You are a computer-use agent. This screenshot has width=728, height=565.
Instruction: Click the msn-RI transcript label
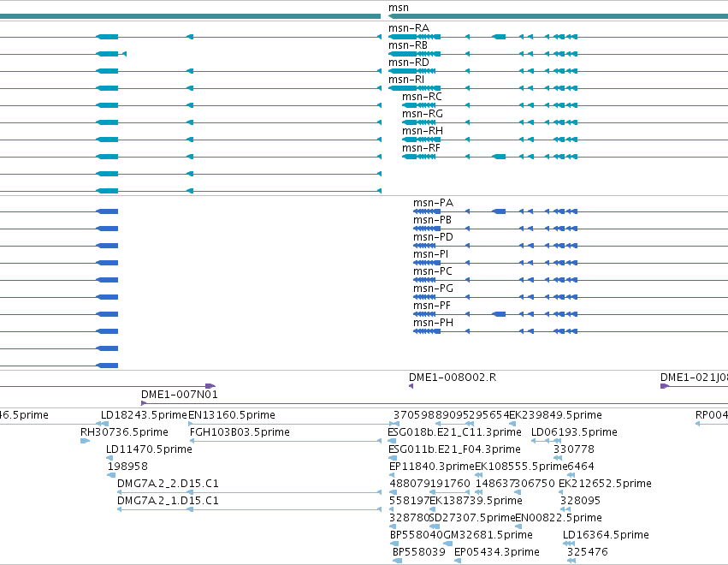pyautogui.click(x=406, y=80)
